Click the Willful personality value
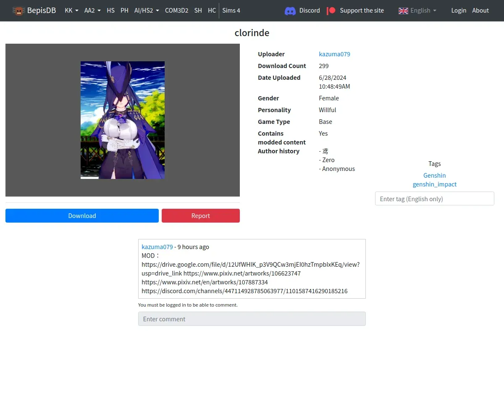 coord(328,110)
